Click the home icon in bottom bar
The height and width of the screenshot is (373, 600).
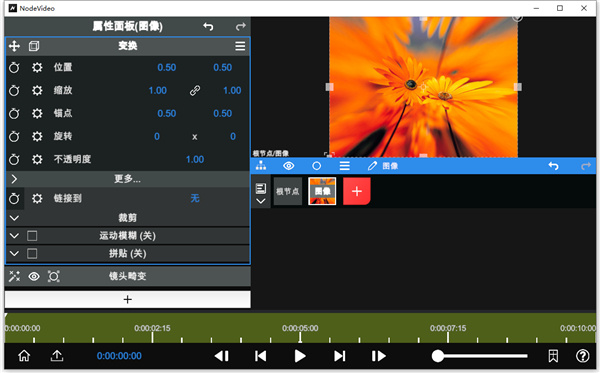pyautogui.click(x=24, y=356)
